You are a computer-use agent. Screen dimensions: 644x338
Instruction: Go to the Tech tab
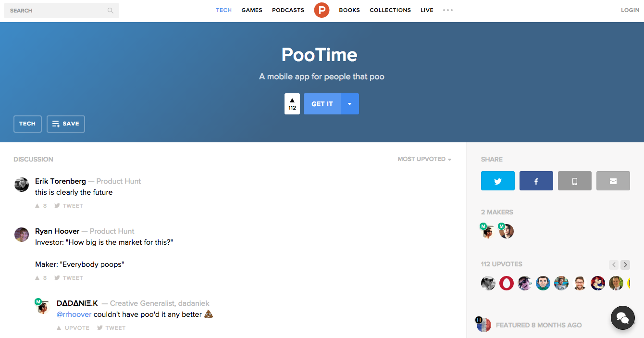click(x=224, y=10)
